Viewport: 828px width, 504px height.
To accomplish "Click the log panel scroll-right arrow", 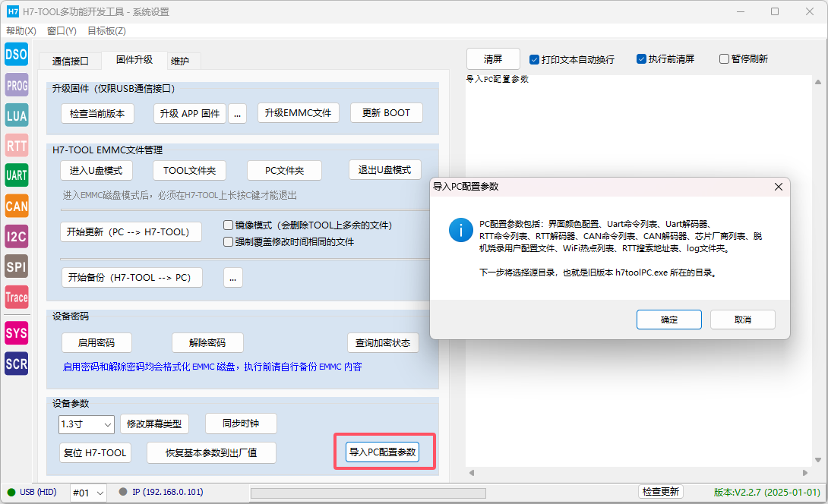I will (x=805, y=473).
